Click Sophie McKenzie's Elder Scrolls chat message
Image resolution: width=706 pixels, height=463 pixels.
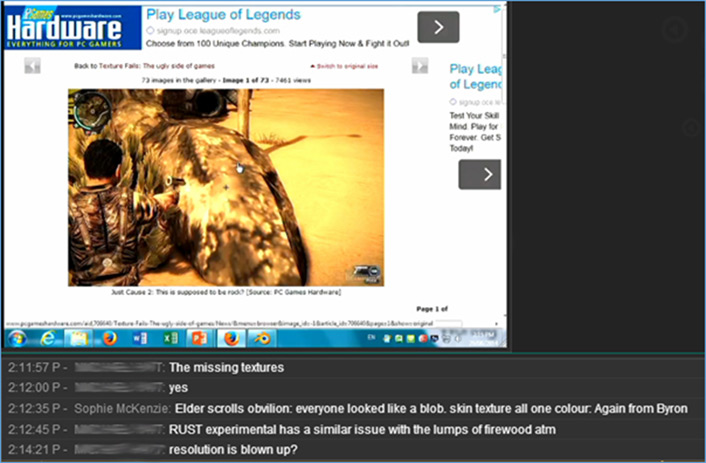point(431,409)
